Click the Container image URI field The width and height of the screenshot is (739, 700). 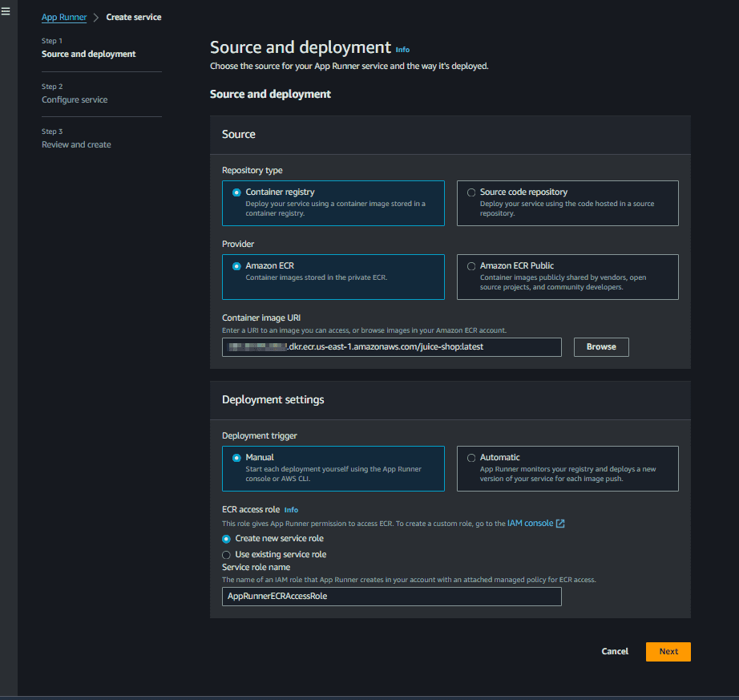391,346
